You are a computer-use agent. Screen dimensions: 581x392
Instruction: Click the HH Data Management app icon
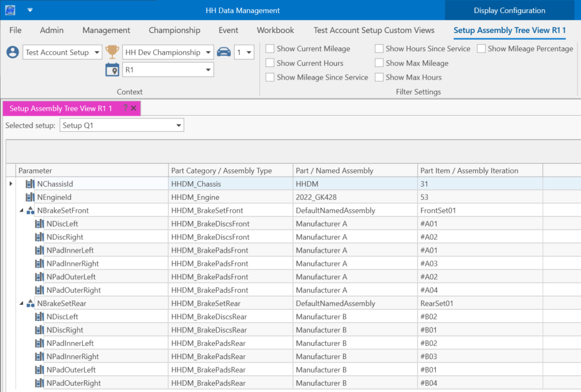(x=10, y=10)
